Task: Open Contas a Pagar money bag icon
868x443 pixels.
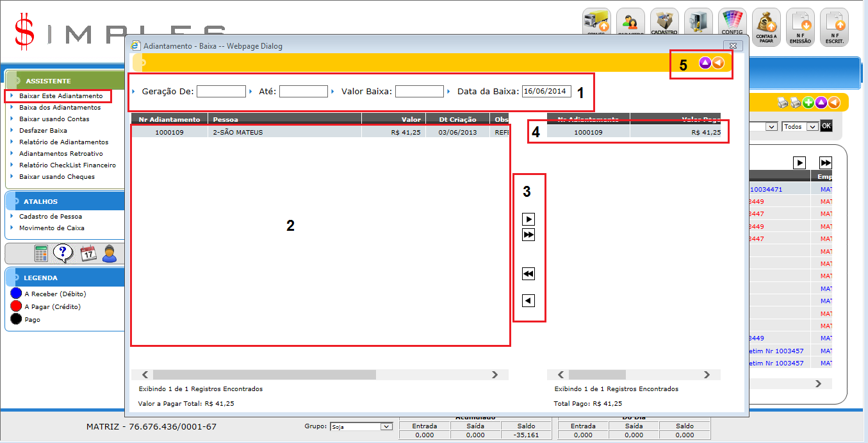Action: coord(766,27)
